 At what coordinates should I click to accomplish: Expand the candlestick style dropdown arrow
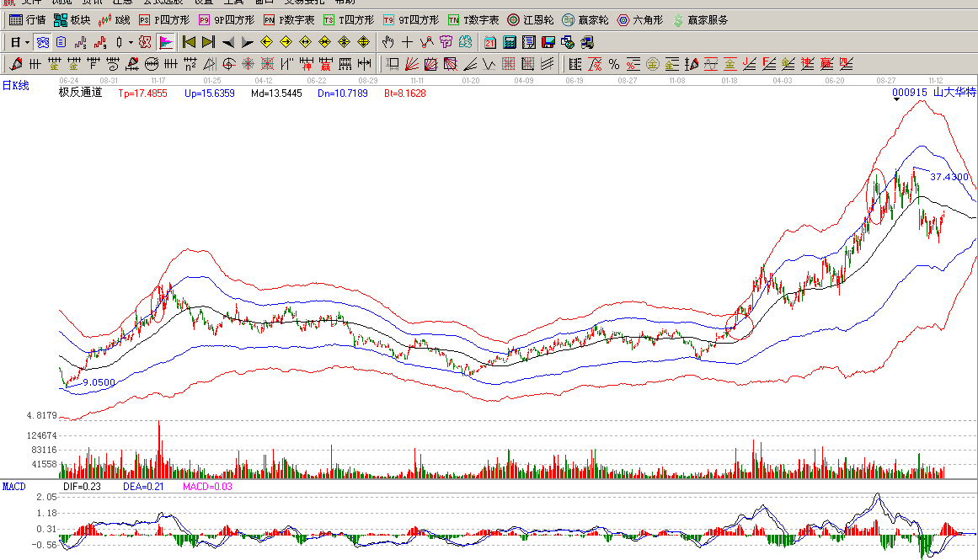click(131, 42)
